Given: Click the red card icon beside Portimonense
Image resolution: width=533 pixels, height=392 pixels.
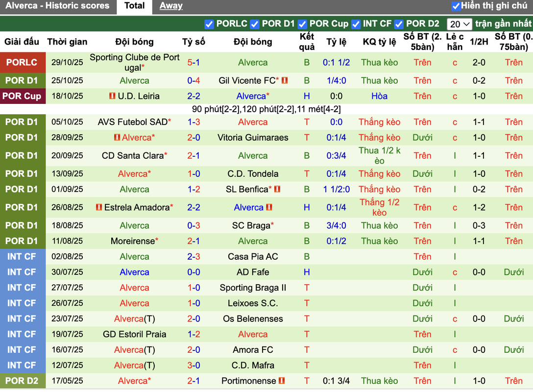Looking at the screenshot, I should [x=282, y=381].
